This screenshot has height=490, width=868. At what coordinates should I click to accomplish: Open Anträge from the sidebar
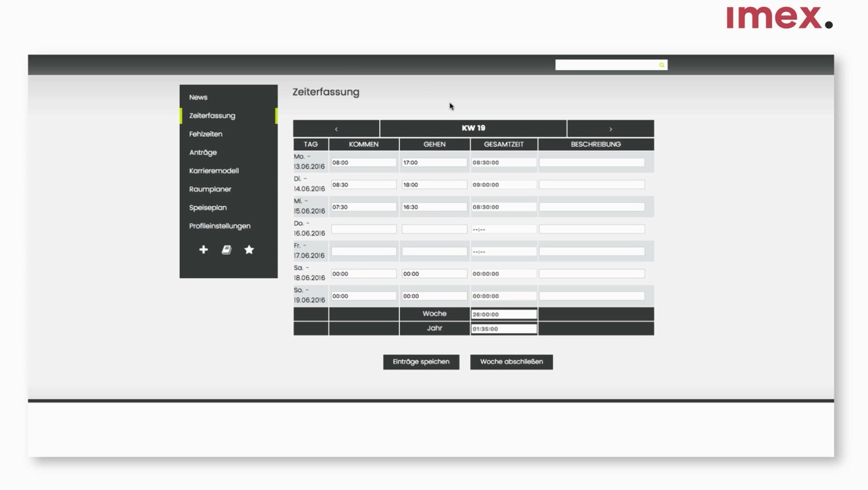tap(203, 152)
